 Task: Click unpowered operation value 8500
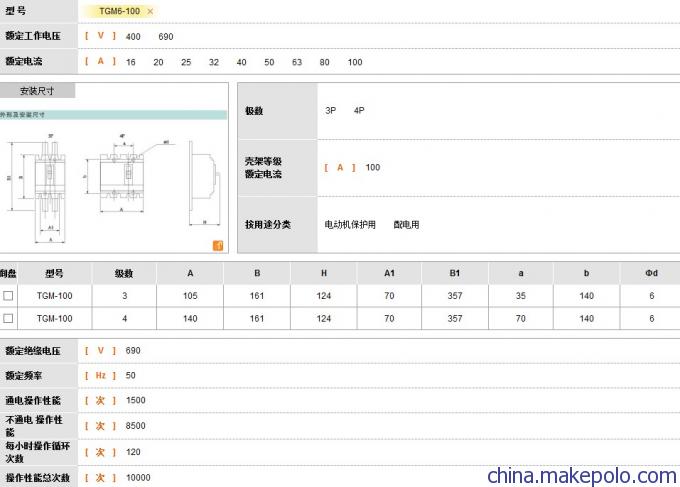[x=135, y=426]
